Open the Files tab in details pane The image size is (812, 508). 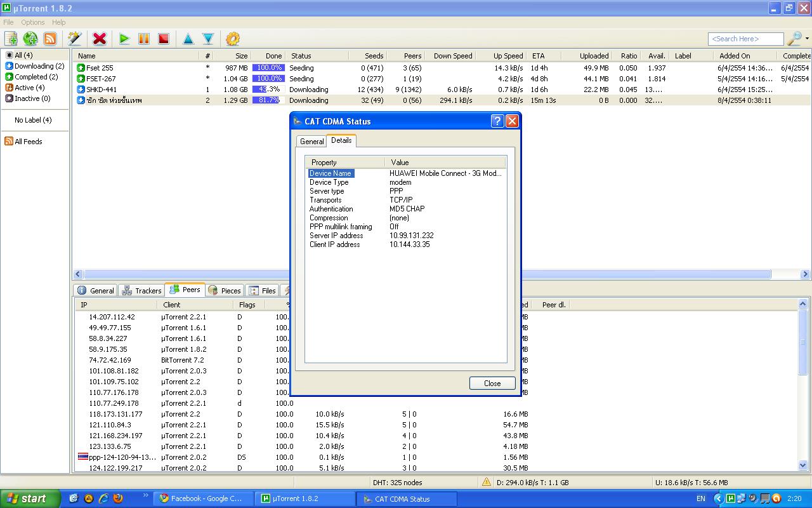pyautogui.click(x=262, y=291)
